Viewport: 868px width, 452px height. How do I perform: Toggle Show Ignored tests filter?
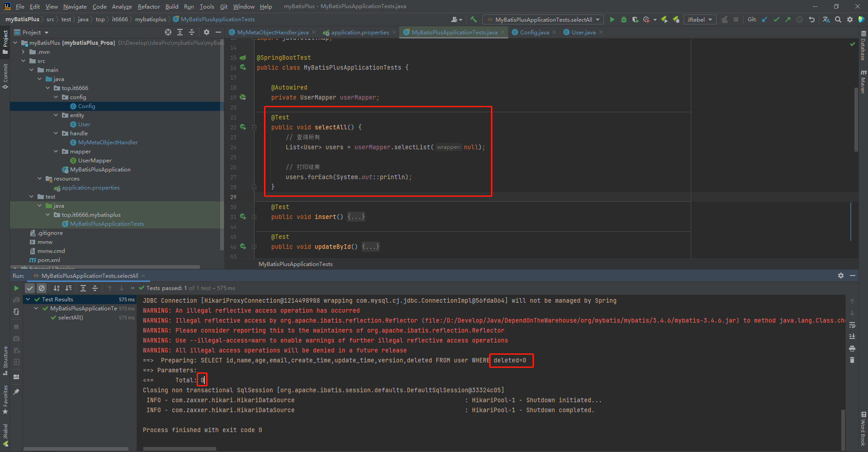pyautogui.click(x=42, y=288)
